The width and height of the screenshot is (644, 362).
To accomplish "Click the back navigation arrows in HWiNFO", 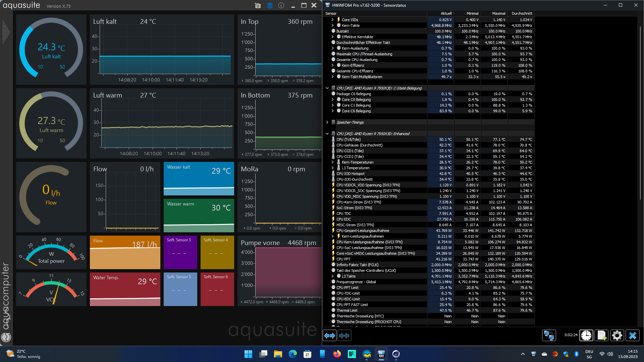I will pyautogui.click(x=329, y=335).
